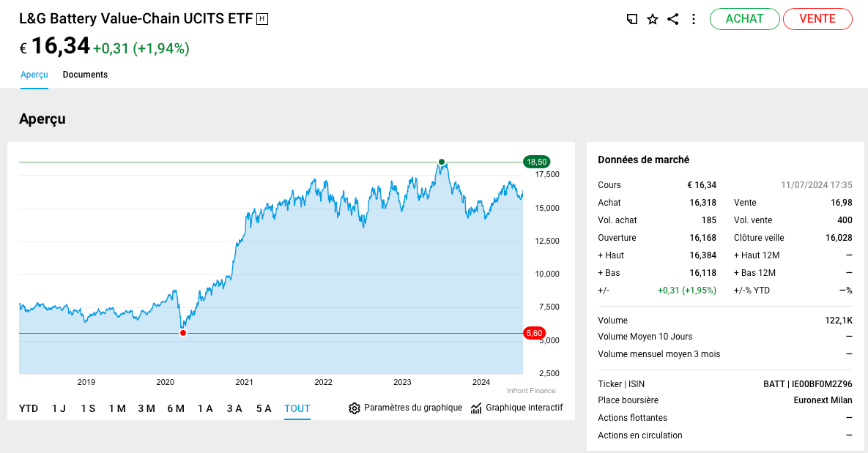Add the ETF to favorites with star icon

[653, 19]
